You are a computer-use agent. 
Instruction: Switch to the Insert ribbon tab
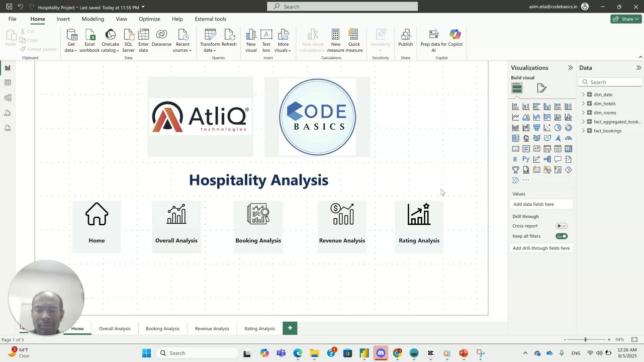coord(63,19)
